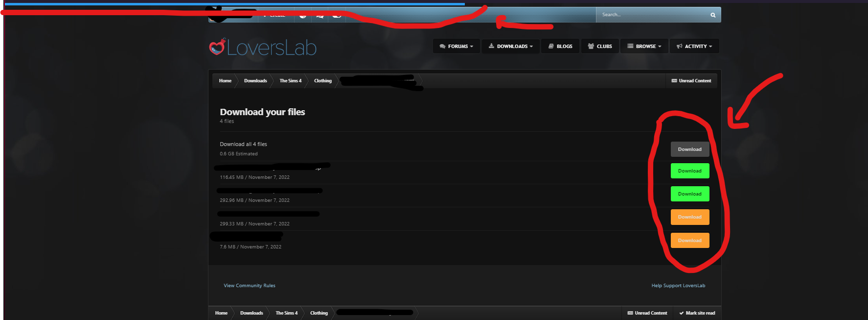This screenshot has height=320, width=868.
Task: Go to Clothing in the top breadcrumb
Action: (x=322, y=81)
